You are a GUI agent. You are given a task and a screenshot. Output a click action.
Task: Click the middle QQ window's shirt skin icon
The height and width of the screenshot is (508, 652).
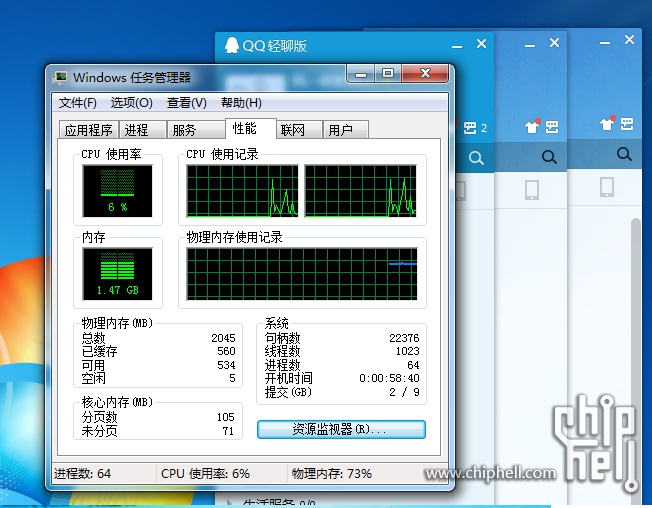pos(532,126)
